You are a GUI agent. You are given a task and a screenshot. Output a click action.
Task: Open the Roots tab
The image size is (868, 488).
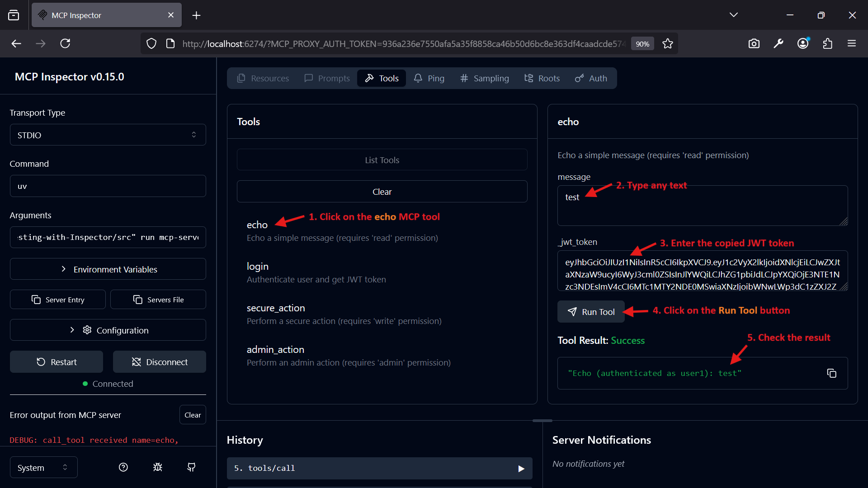542,78
